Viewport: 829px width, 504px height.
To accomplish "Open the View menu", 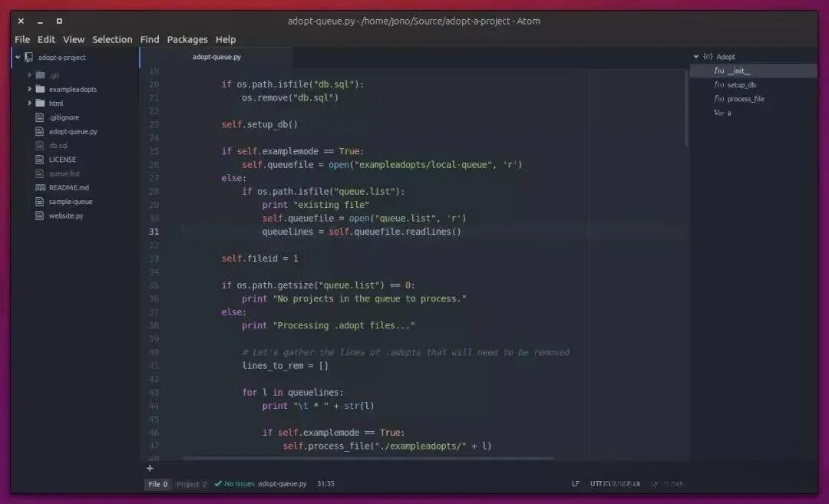I will point(74,40).
